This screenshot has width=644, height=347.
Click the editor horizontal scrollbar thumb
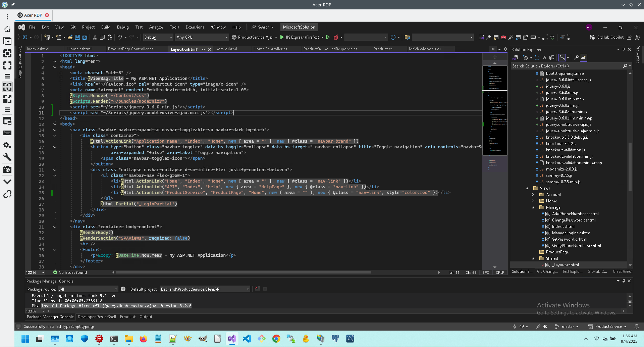243,272
